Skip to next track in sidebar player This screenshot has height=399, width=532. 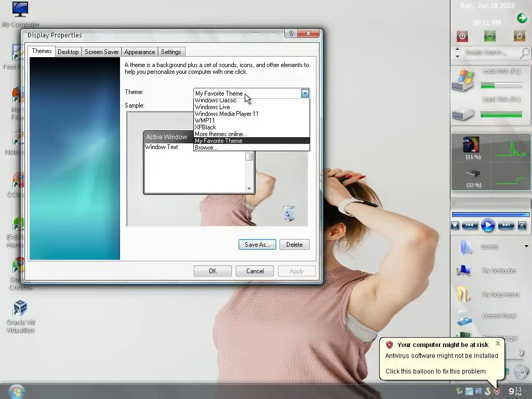506,225
